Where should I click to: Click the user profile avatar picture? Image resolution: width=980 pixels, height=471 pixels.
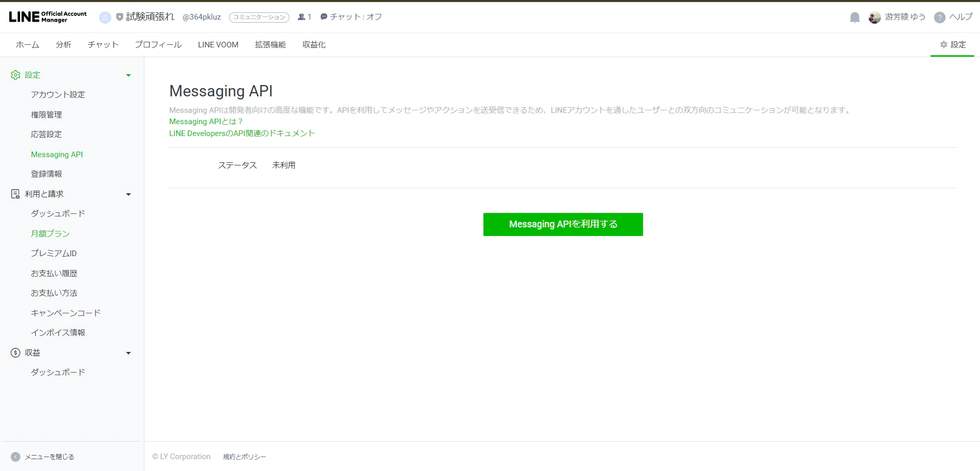[874, 18]
